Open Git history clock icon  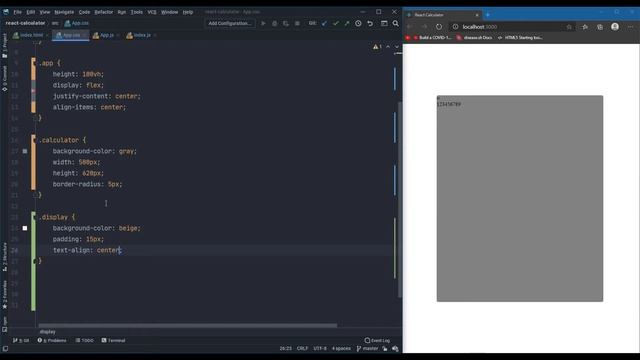pos(358,24)
